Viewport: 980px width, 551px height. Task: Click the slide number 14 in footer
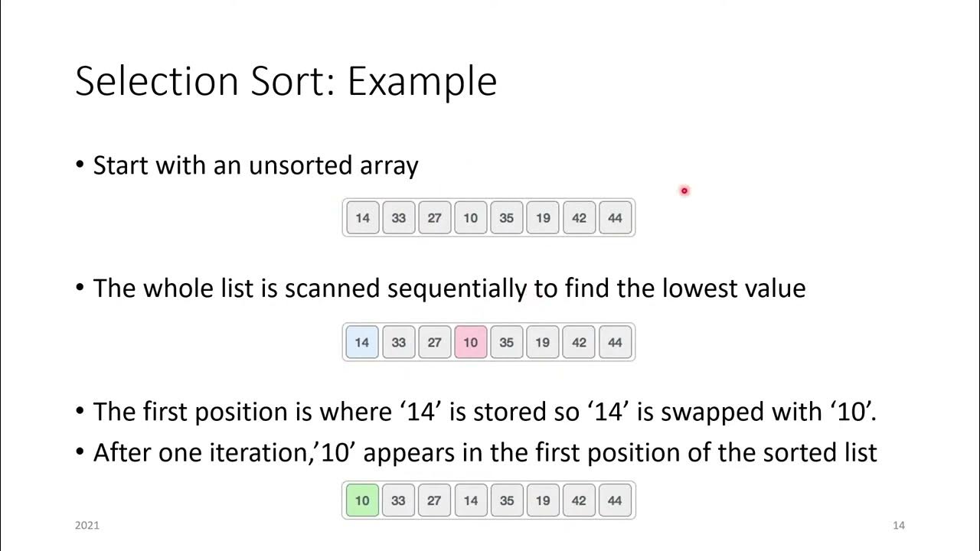[x=899, y=525]
